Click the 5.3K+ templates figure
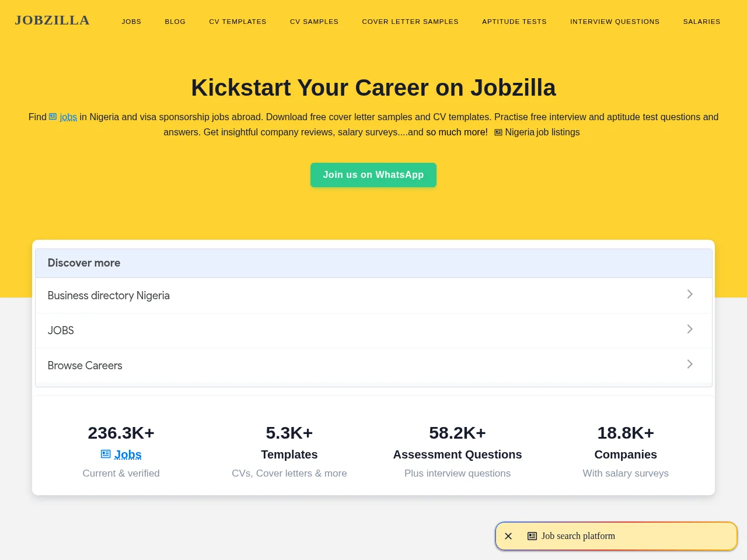This screenshot has height=560, width=747. click(289, 433)
